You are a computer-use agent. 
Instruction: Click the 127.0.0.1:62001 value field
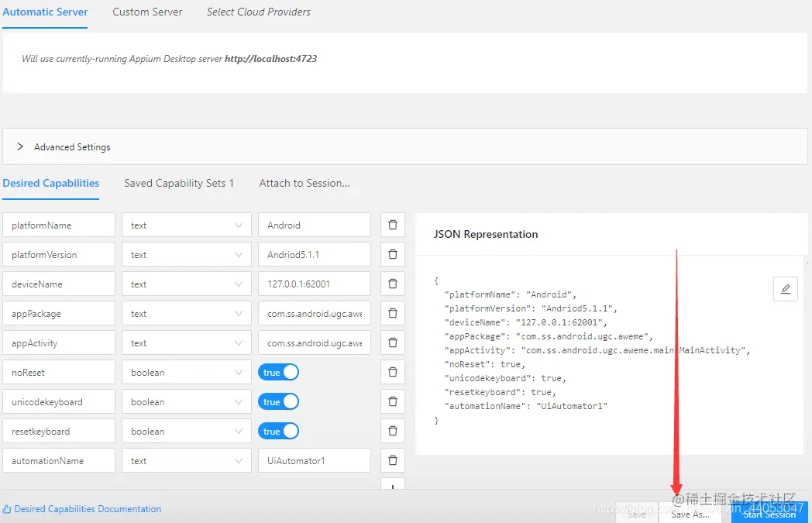pos(315,284)
